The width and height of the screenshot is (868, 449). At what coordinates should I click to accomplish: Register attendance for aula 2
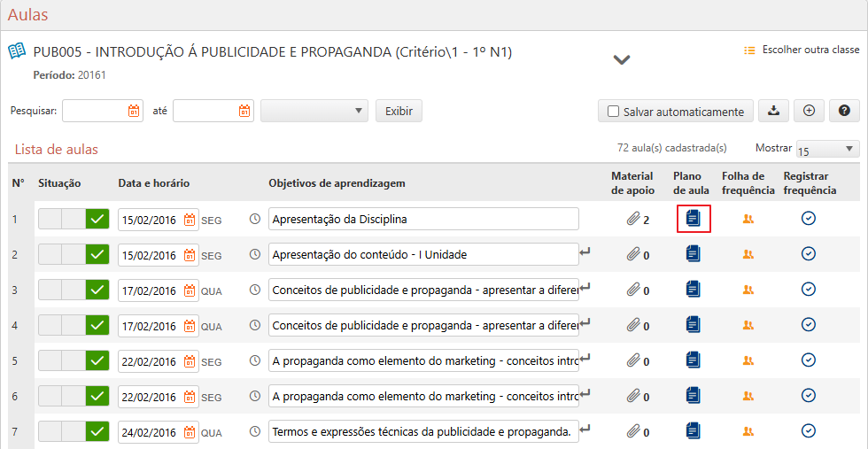coord(809,254)
